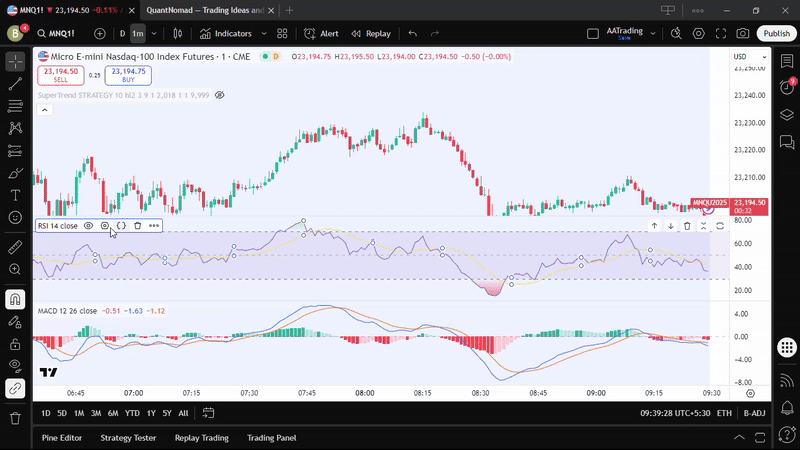Take a chart snapshot with camera icon
Image resolution: width=800 pixels, height=450 pixels.
tap(743, 34)
